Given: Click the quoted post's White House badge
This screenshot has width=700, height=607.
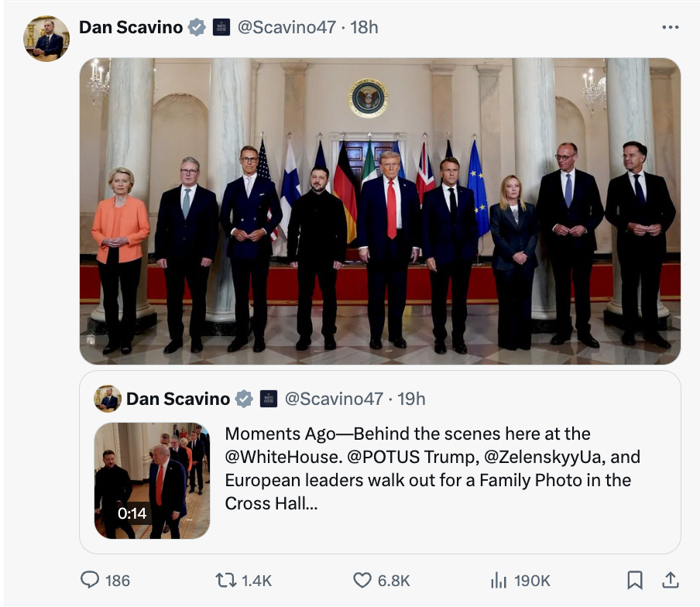Looking at the screenshot, I should click(x=268, y=399).
